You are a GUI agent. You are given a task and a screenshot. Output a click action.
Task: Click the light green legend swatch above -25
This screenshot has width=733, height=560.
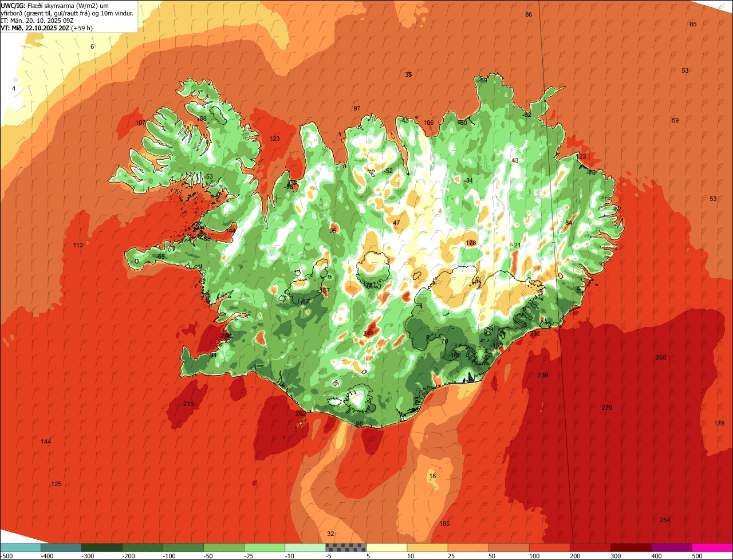tap(265, 547)
